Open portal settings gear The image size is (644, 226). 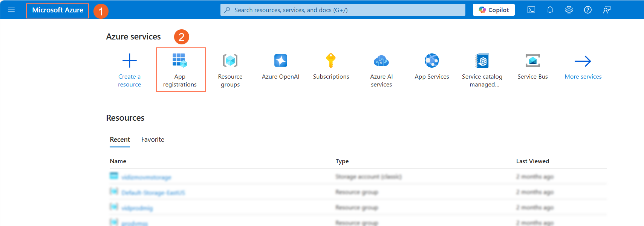click(569, 10)
